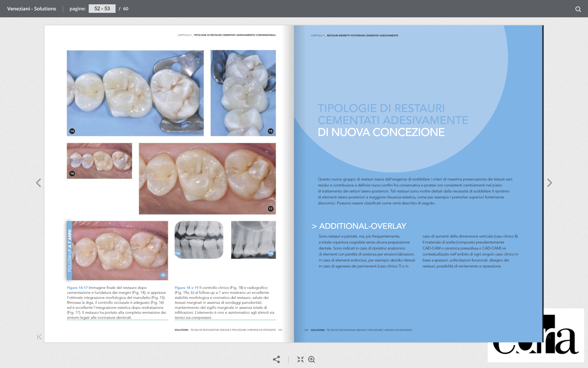Image resolution: width=588 pixels, height=368 pixels.
Task: Click the page number field 52 - 53
Action: click(102, 9)
